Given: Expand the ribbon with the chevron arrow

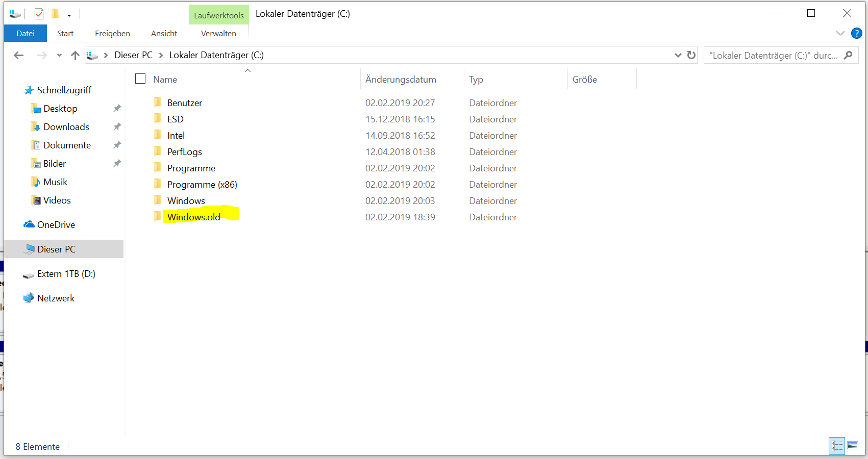Looking at the screenshot, I should (840, 33).
